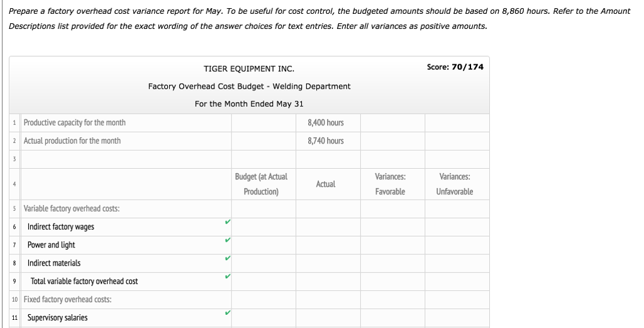Select Power and light favorable variance cell
Image resolution: width=644 pixels, height=328 pixels.
coord(392,245)
